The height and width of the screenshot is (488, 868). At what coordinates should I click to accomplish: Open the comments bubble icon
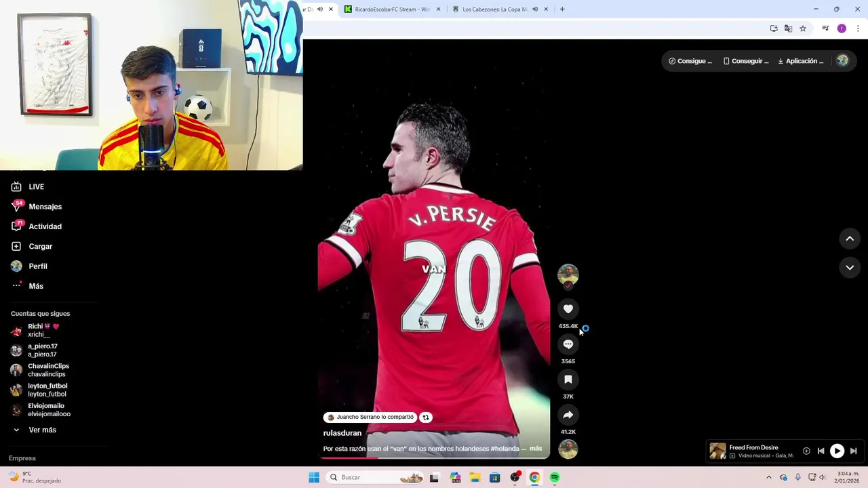point(568,344)
